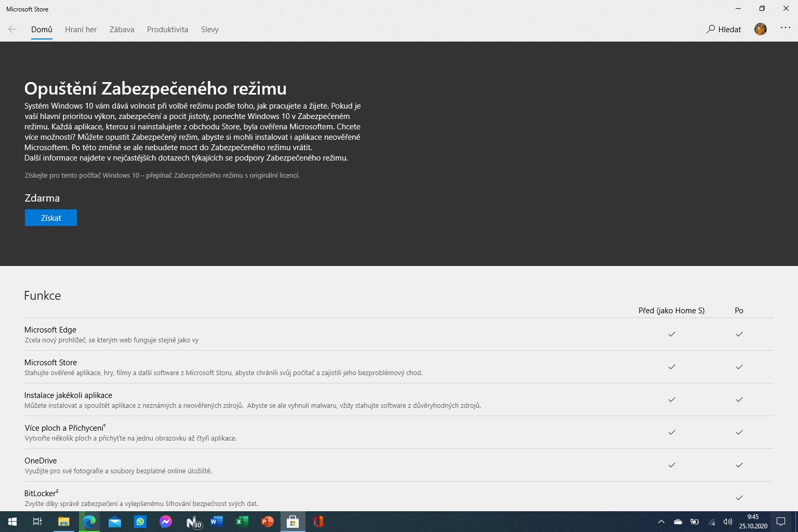Click the Získat button
This screenshot has width=798, height=532.
pos(51,218)
